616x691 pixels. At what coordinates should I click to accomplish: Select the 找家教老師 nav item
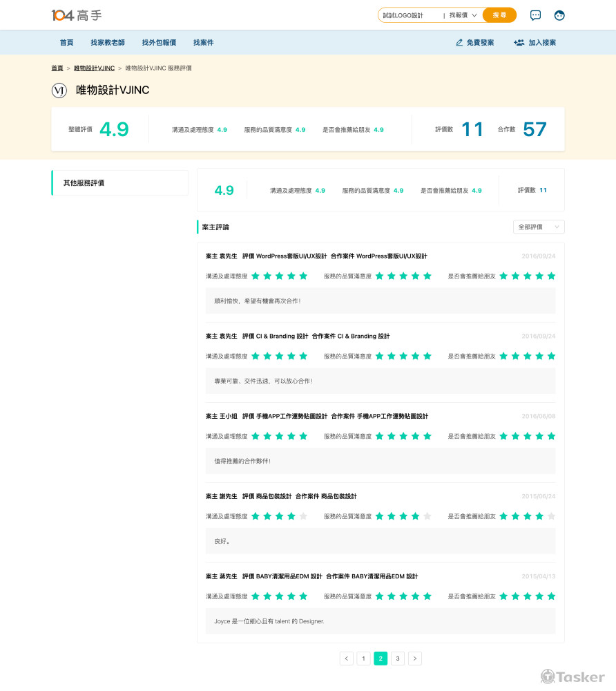click(x=108, y=43)
